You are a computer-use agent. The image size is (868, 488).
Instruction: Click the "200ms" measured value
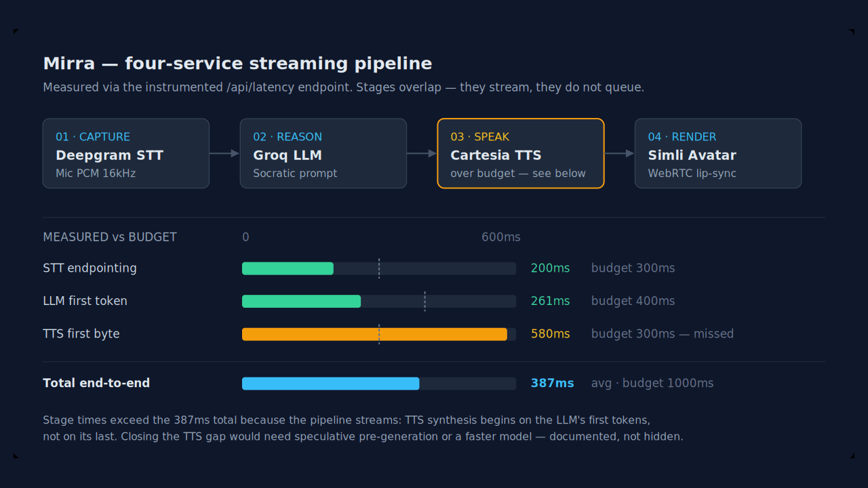(551, 268)
